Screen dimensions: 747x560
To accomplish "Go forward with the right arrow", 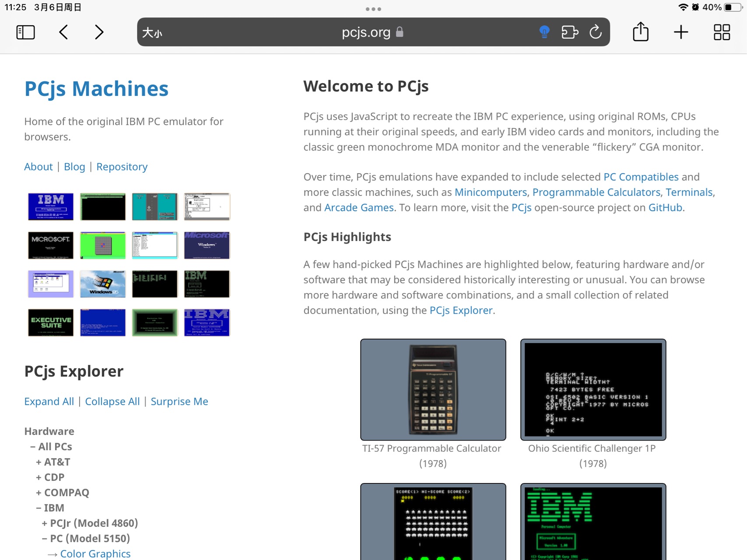I will [x=99, y=32].
